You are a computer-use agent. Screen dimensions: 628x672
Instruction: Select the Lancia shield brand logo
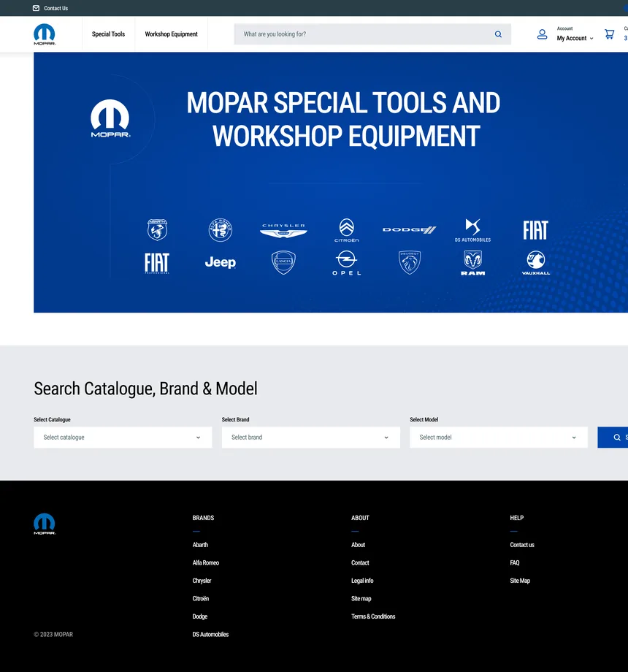283,262
